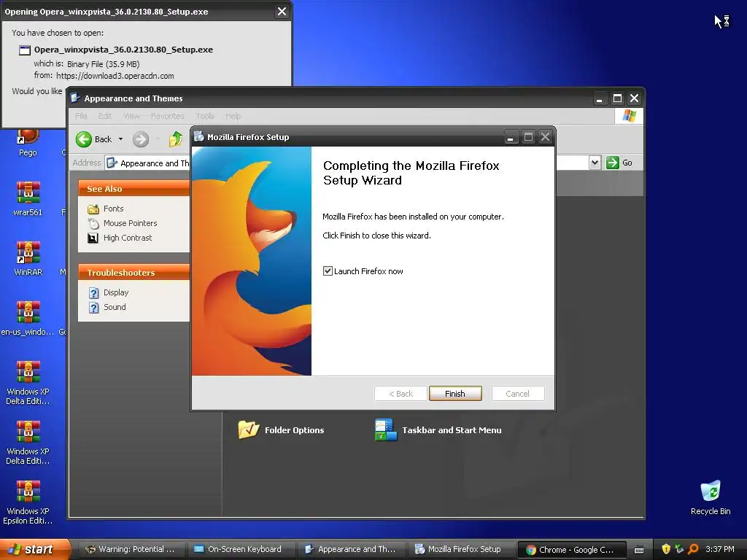747x560 pixels.
Task: Click the download3.operacdn.com source text
Action: pyautogui.click(x=115, y=76)
